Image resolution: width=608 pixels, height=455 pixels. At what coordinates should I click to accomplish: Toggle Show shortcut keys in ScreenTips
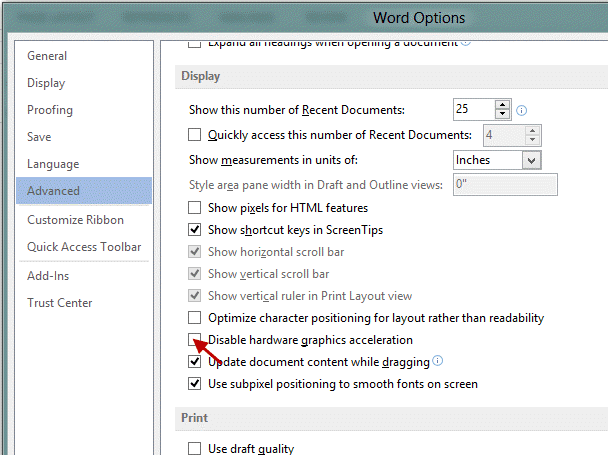pos(194,230)
